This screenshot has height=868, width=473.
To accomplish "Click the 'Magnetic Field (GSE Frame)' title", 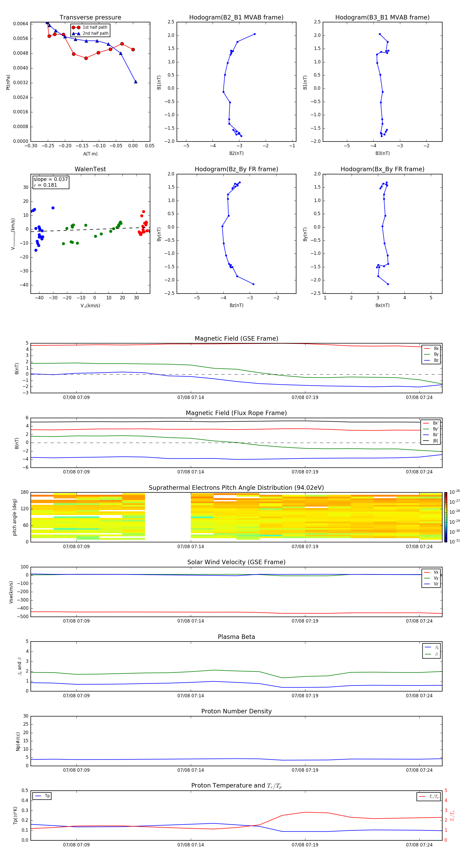I will pos(236,339).
